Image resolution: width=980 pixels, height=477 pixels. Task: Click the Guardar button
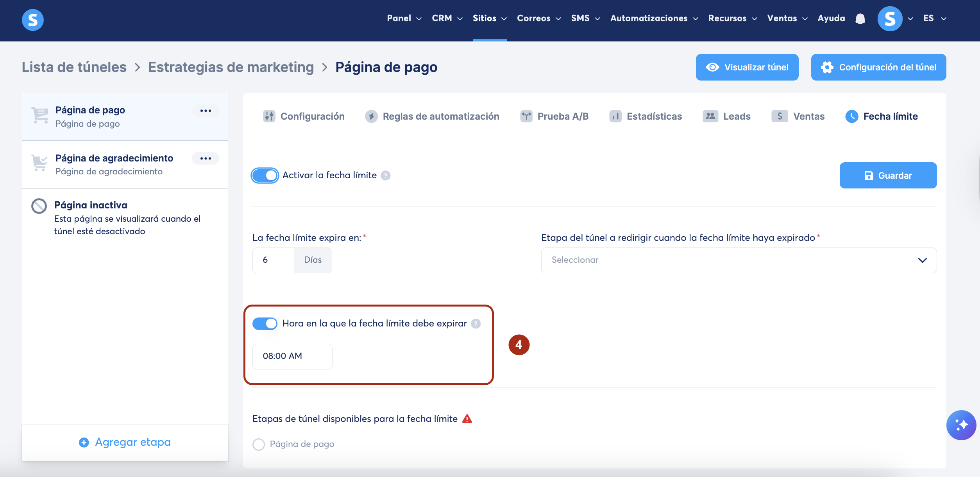point(888,176)
